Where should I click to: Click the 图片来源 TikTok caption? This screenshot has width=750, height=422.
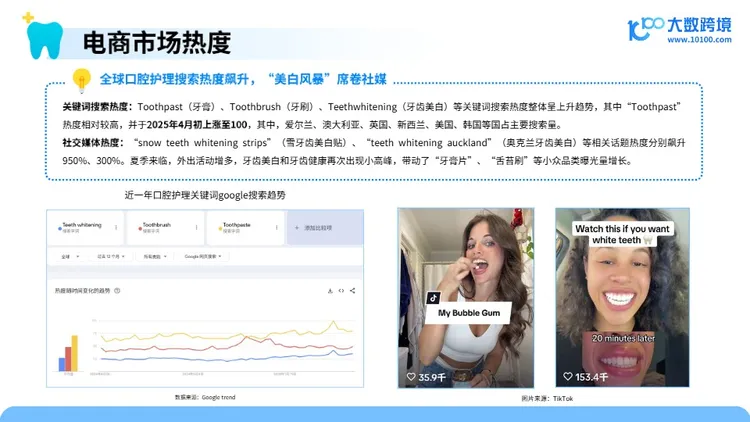[x=547, y=398]
